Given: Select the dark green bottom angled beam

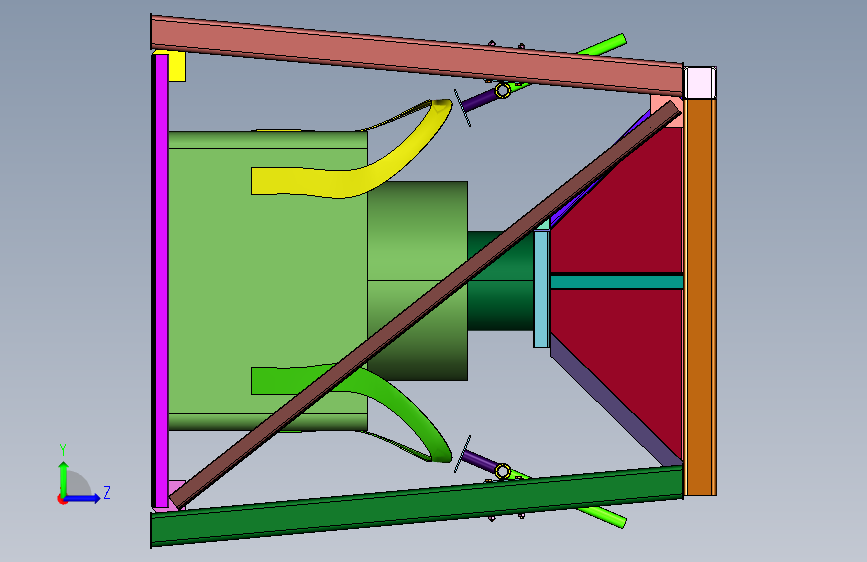Looking at the screenshot, I should pos(417,506).
